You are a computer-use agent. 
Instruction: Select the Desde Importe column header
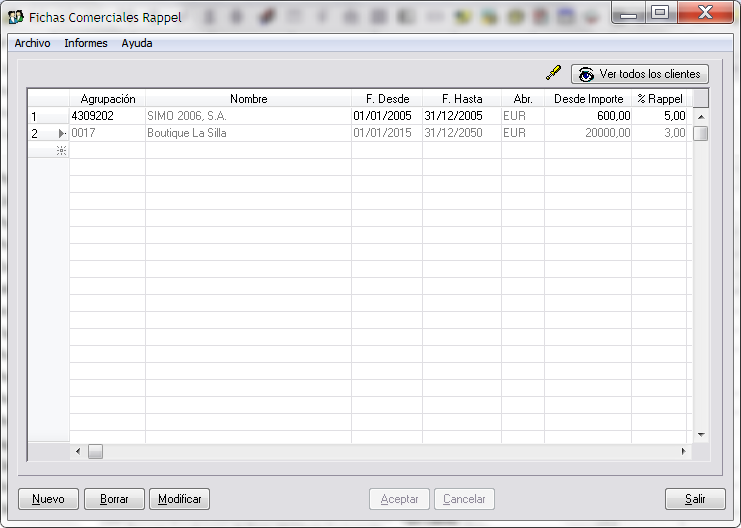click(x=588, y=98)
